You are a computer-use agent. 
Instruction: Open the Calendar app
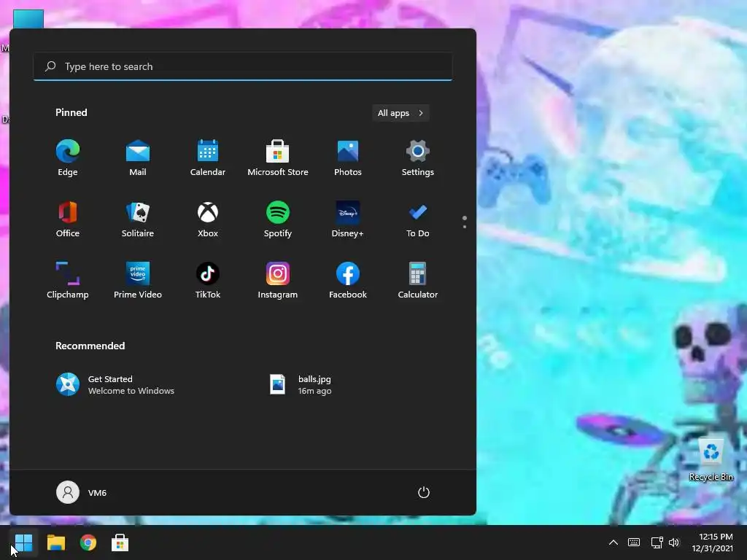[208, 157]
